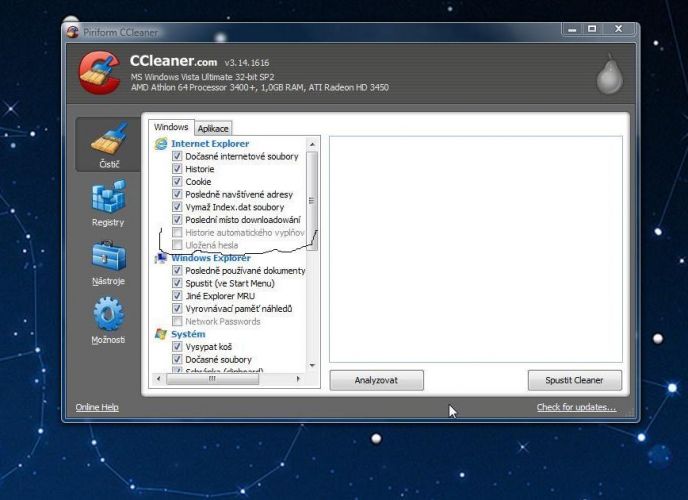Click the Piriform pear icon
Screen dimensions: 688x500
coord(609,74)
